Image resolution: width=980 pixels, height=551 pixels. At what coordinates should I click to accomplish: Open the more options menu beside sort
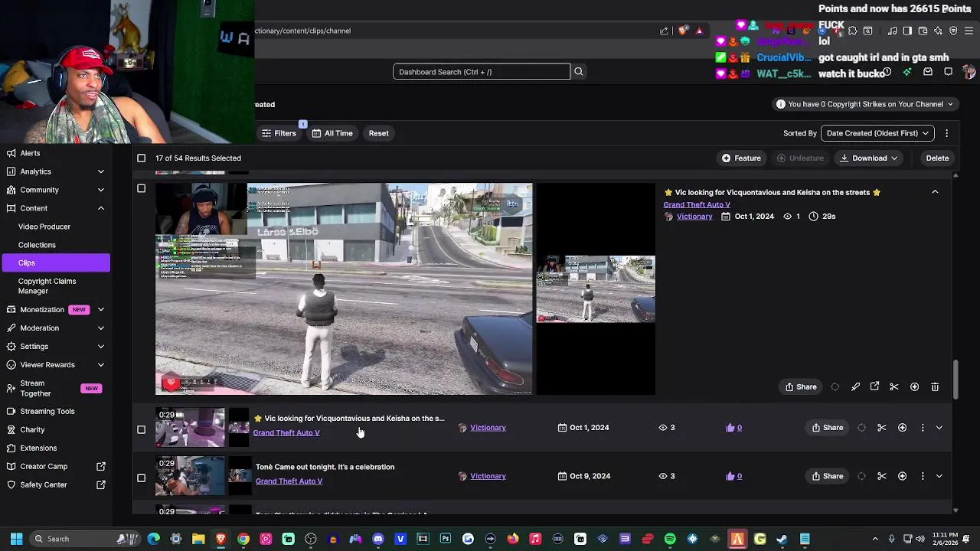point(946,133)
